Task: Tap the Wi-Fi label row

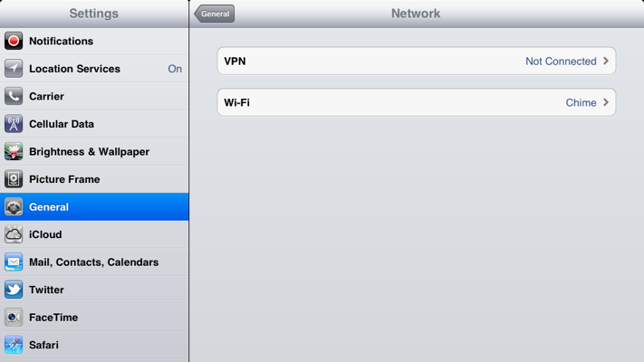Action: click(417, 102)
